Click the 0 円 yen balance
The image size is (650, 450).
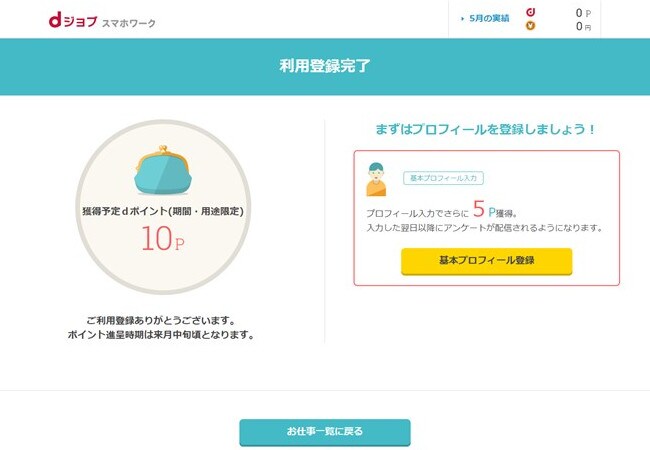pyautogui.click(x=583, y=27)
